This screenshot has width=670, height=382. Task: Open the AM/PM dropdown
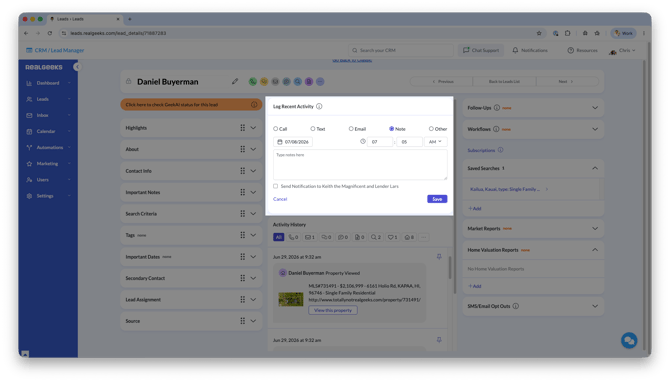(435, 142)
